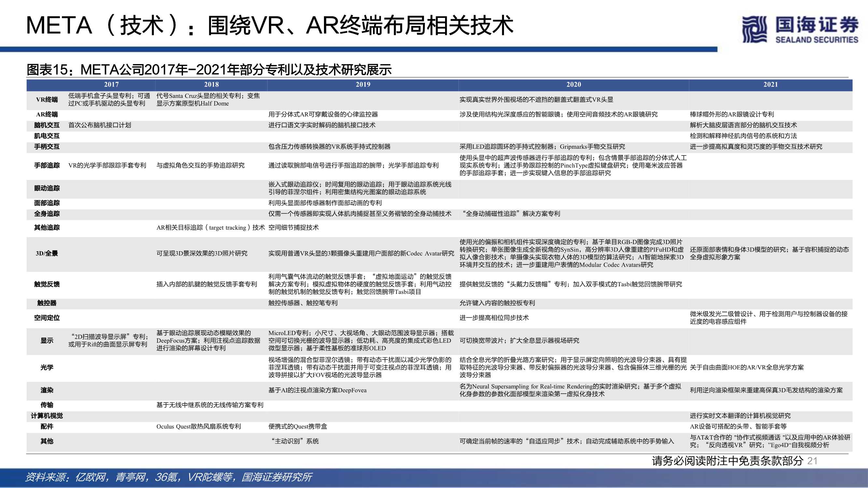
Task: Click the cell 解析大脑皮层语言部分的脑机交互技术
Action: (x=743, y=125)
